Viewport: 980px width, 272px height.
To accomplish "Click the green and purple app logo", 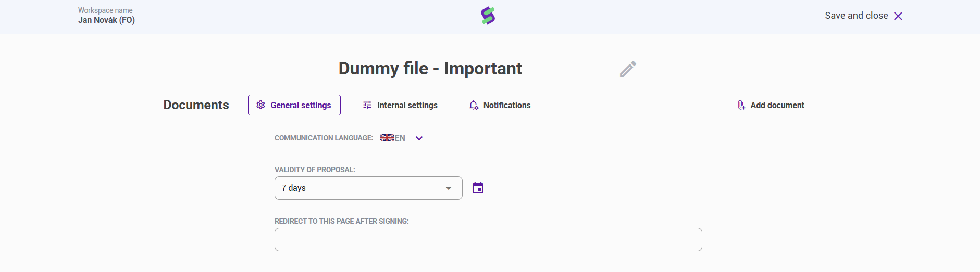I will click(x=488, y=16).
